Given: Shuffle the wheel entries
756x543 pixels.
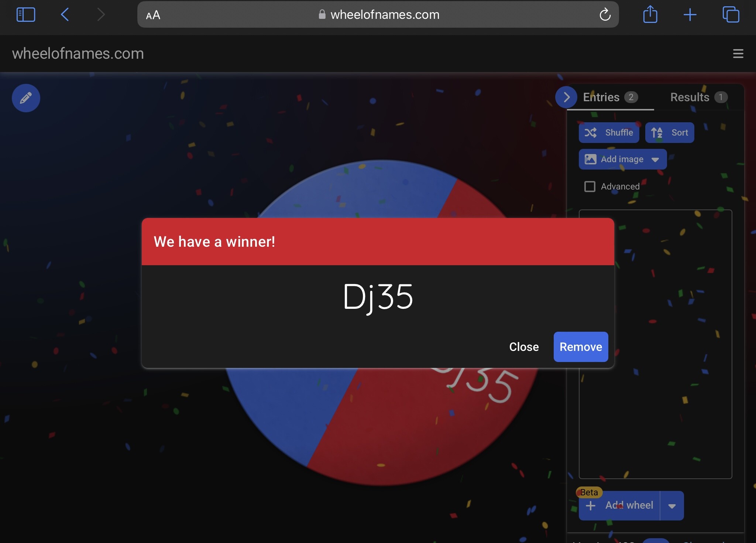Looking at the screenshot, I should (609, 133).
